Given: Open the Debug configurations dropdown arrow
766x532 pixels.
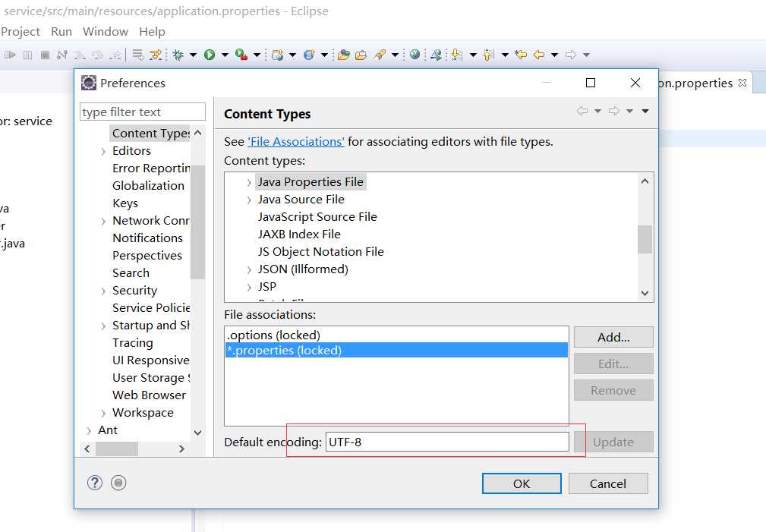Looking at the screenshot, I should click(193, 55).
